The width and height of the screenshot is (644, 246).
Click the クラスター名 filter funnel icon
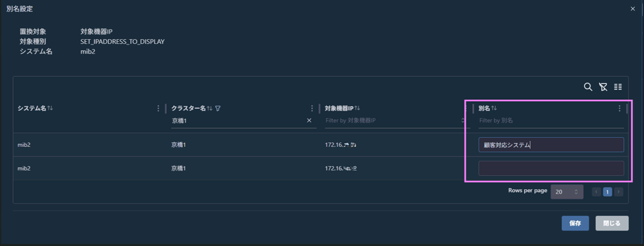tap(218, 108)
